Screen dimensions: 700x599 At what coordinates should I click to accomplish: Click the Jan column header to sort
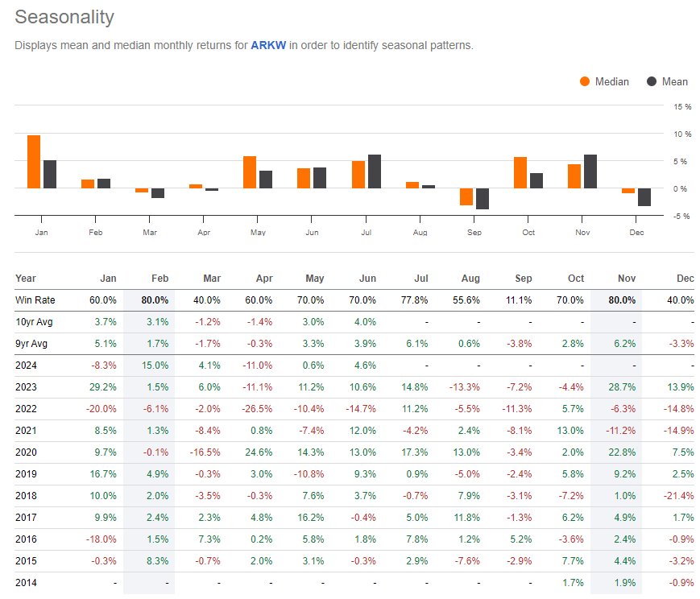coord(108,278)
